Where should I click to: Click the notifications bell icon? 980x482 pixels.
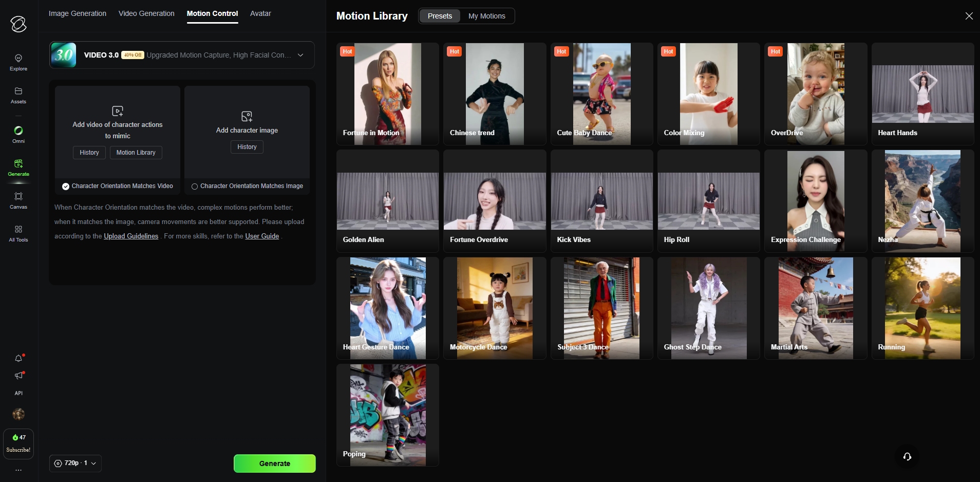pos(18,358)
